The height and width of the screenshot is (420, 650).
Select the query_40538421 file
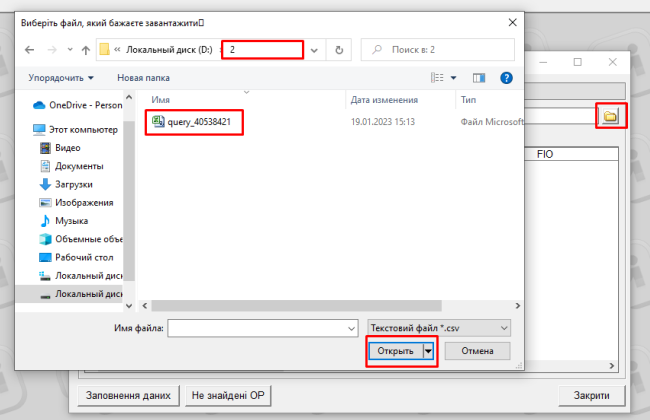199,122
